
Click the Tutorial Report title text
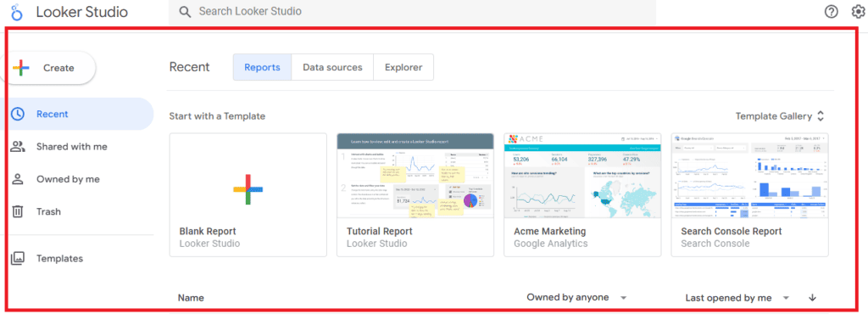(x=379, y=231)
